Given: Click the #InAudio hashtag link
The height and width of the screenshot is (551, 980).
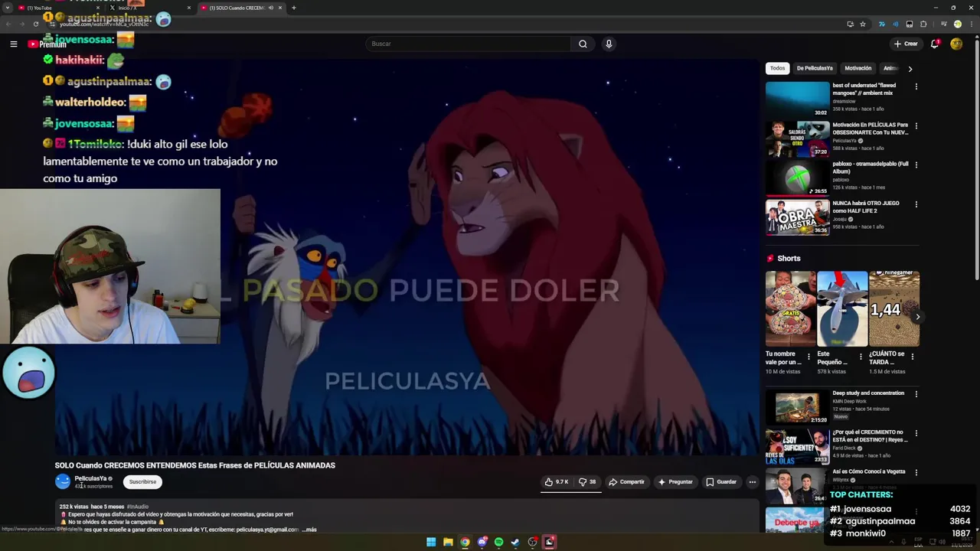Looking at the screenshot, I should [138, 507].
